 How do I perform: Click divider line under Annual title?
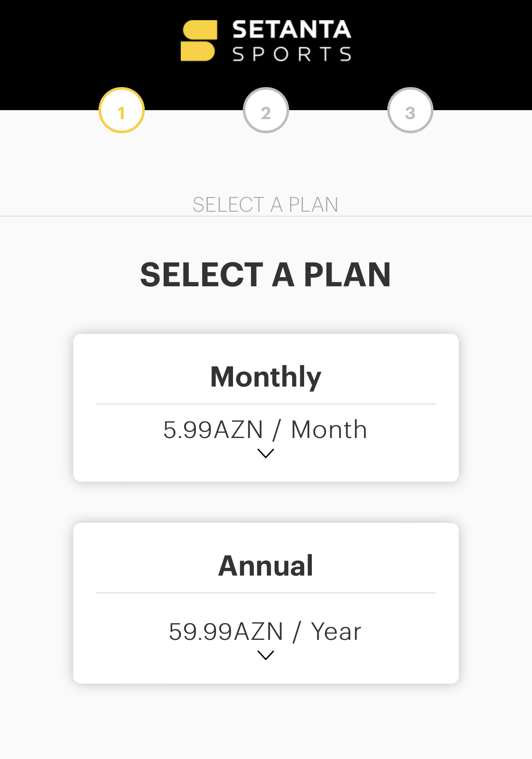(266, 593)
